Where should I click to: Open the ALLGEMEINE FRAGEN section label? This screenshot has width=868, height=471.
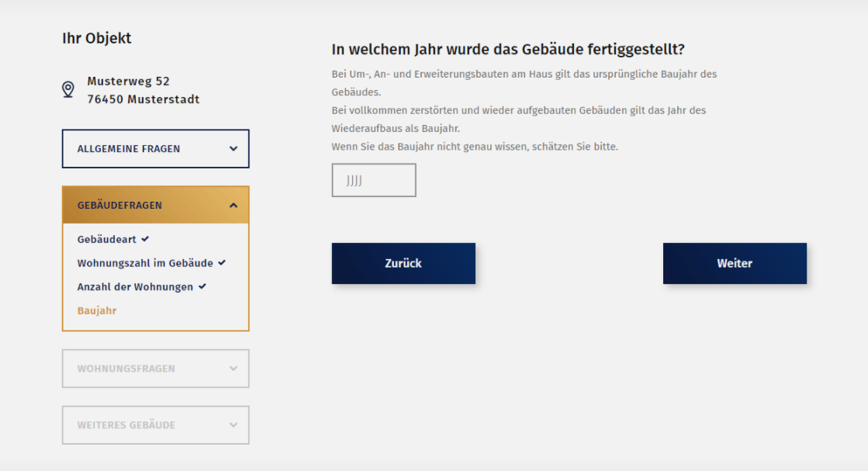[x=129, y=149]
